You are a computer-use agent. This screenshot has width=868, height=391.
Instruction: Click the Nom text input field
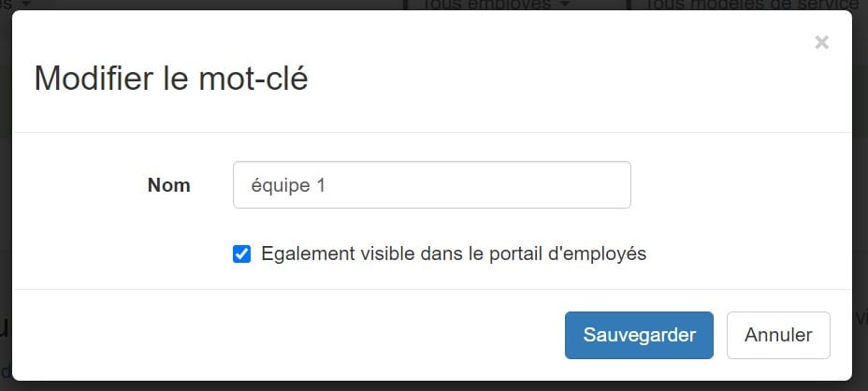click(431, 185)
